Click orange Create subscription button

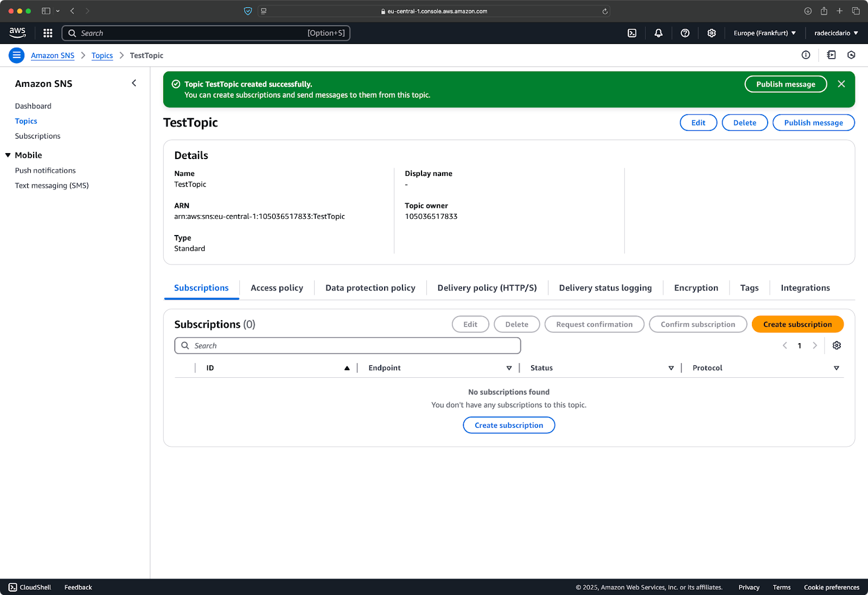797,324
